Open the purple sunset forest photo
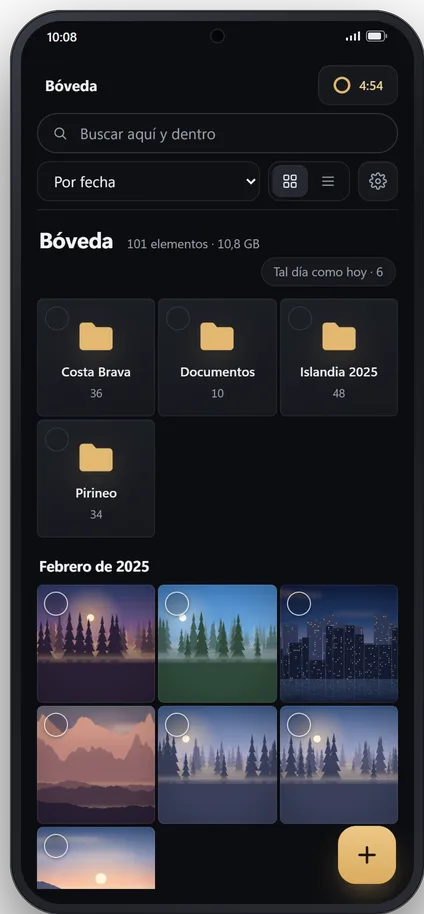The width and height of the screenshot is (424, 914). click(x=96, y=644)
